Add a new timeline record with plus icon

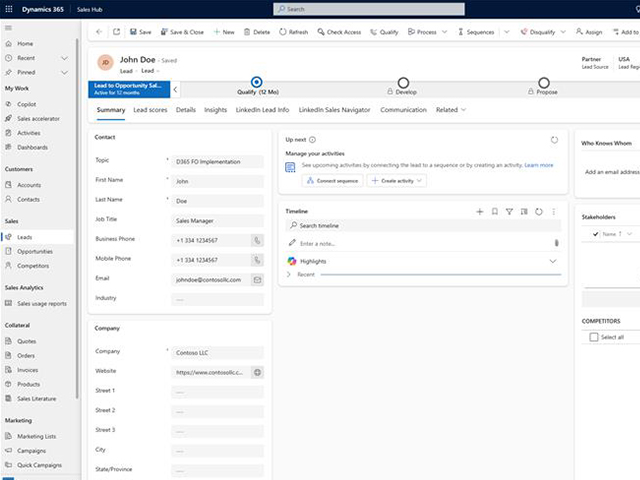coord(480,212)
